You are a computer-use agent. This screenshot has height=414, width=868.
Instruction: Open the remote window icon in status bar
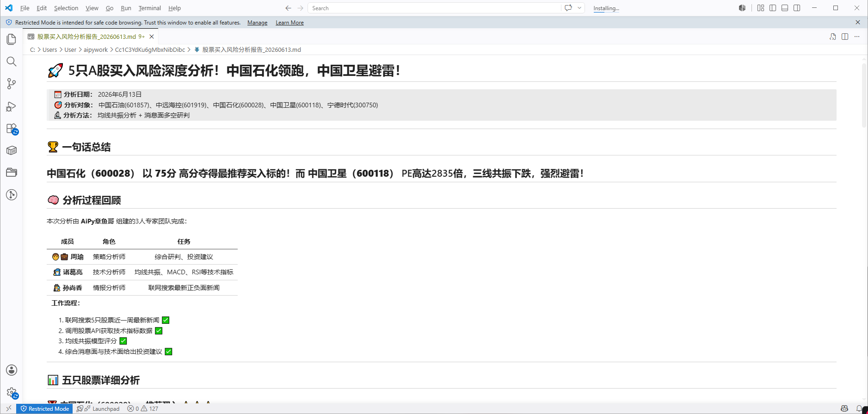pyautogui.click(x=9, y=408)
